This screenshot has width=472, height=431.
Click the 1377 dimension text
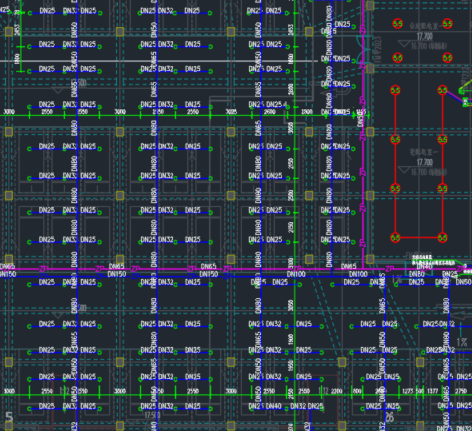coord(433,391)
